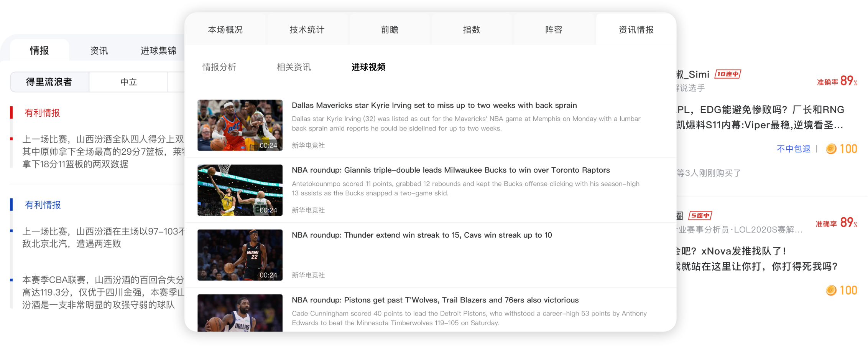Image resolution: width=868 pixels, height=347 pixels.
Task: Click 新华电竞社 source under Thunder article
Action: pos(308,275)
